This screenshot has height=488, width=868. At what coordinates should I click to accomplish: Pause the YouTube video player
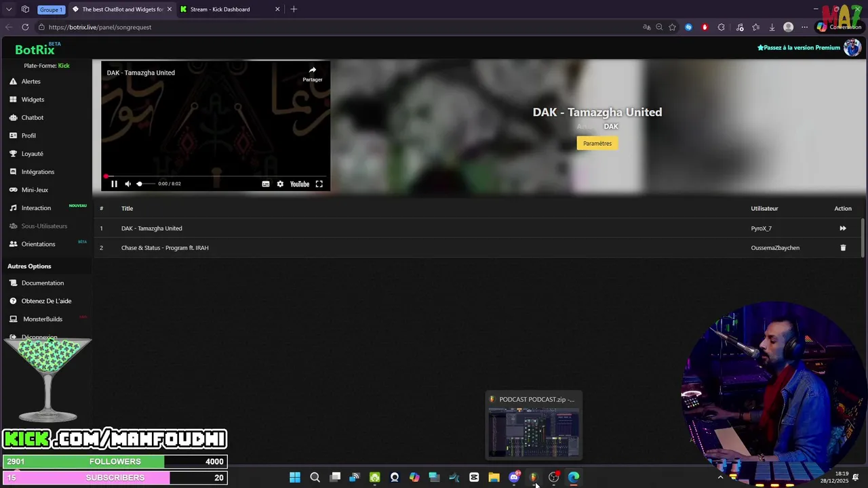click(x=114, y=184)
